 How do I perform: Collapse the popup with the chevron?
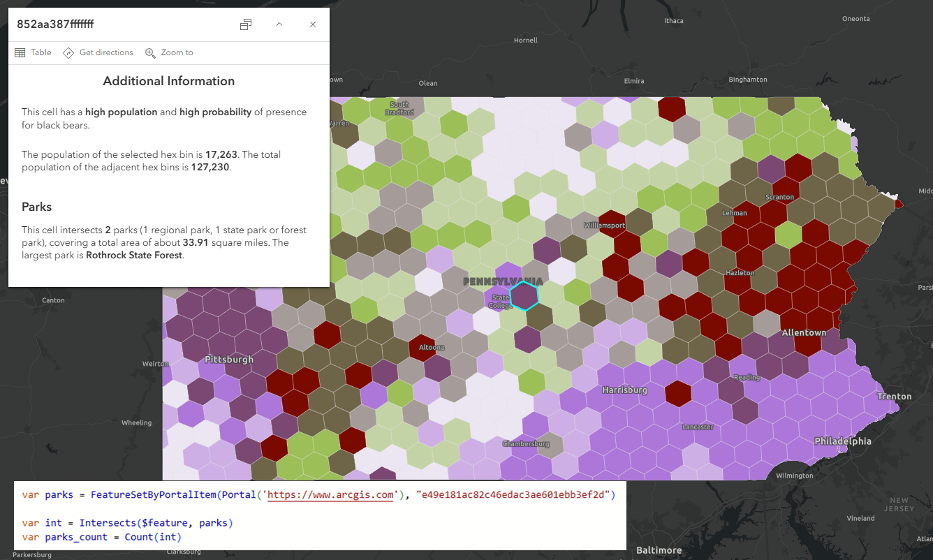(x=279, y=24)
